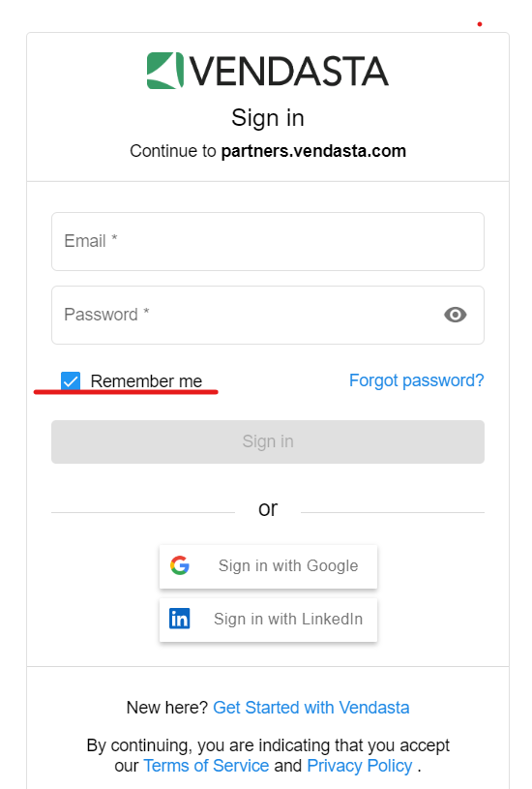Screen dimensions: 532x789
Task: Choose Sign in with Google
Action: point(268,566)
